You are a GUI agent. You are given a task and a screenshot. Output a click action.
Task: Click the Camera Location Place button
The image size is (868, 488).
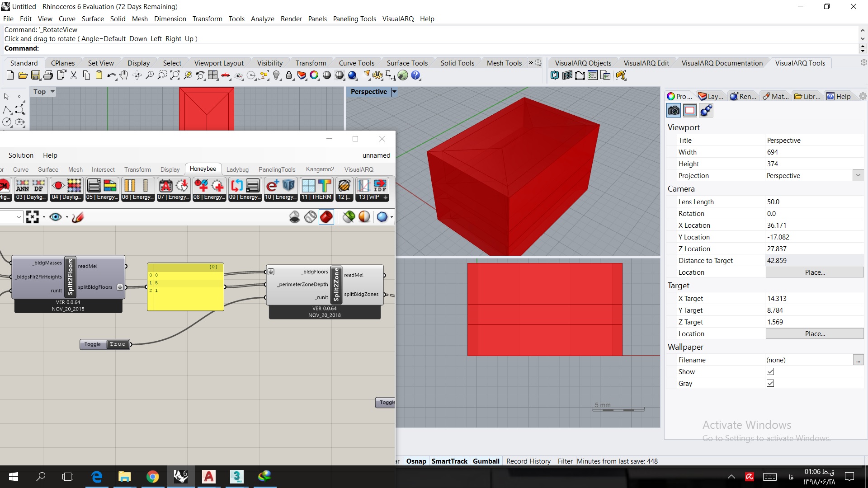[x=815, y=272]
